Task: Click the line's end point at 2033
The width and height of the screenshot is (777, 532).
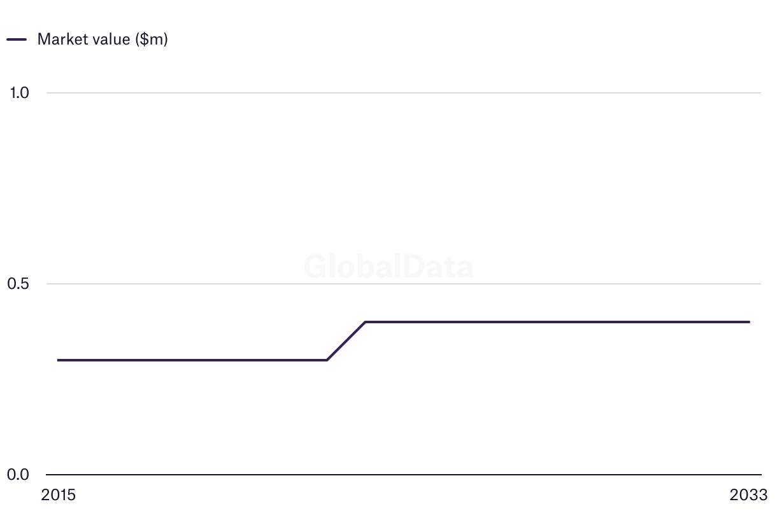Action: [749, 322]
